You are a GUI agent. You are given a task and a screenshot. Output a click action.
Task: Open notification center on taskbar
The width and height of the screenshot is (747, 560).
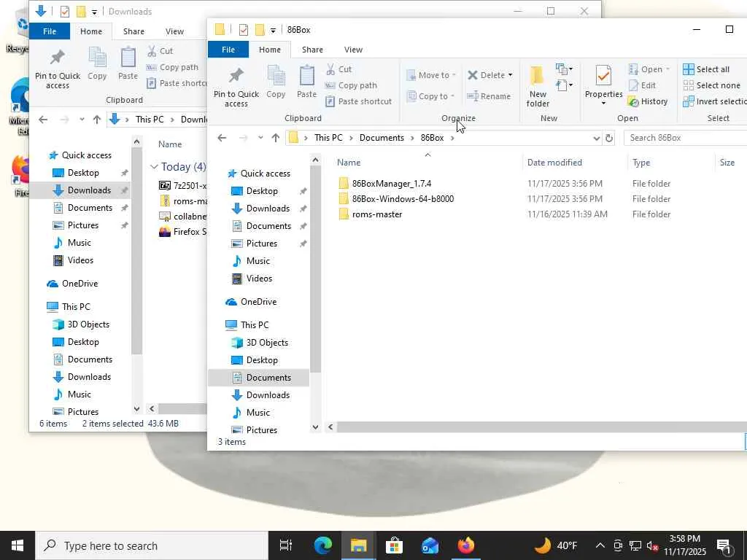point(724,545)
